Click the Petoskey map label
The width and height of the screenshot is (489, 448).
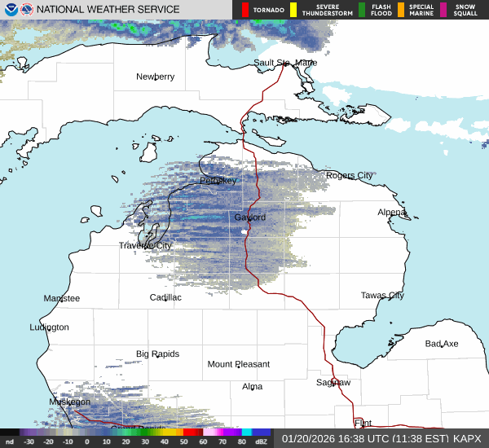pos(218,180)
